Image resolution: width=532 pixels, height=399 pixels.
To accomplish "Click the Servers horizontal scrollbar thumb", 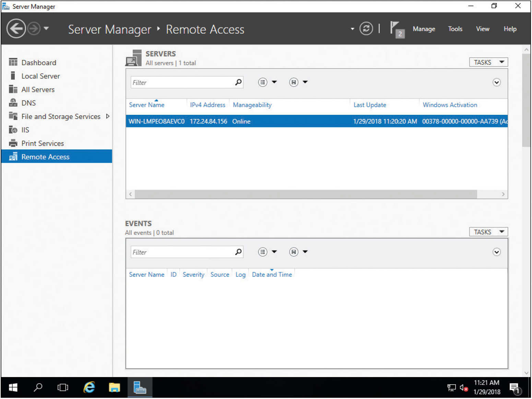I will point(306,194).
